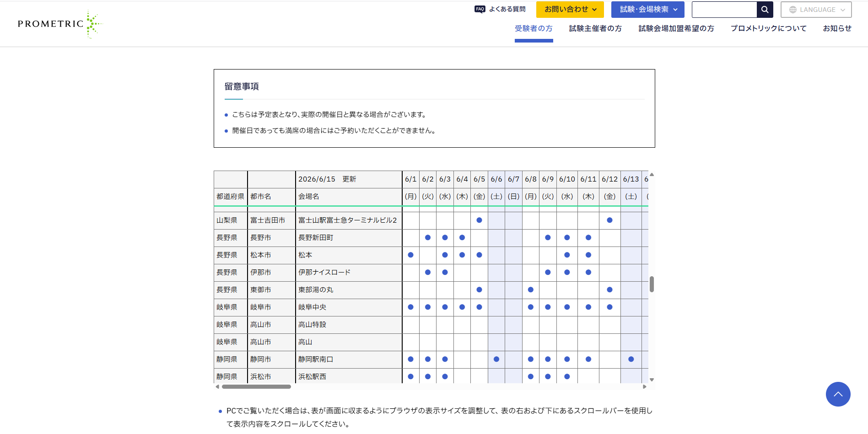Click the 都道府県 column header
Viewport: 868px width, 434px height.
[x=231, y=197]
